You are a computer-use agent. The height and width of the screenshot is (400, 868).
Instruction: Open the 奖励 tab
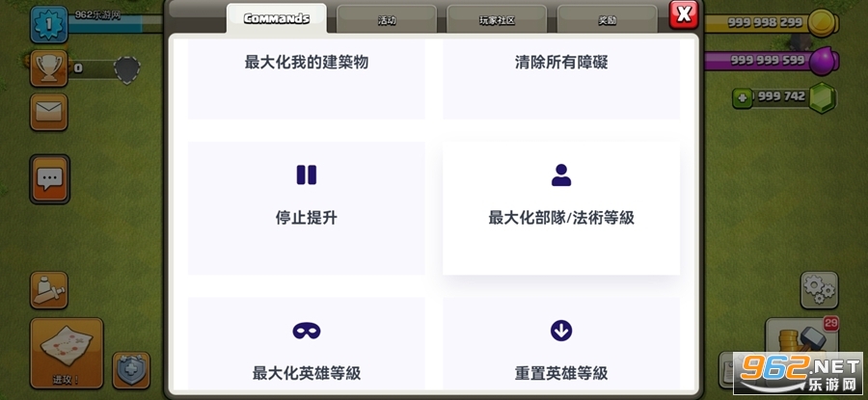607,20
